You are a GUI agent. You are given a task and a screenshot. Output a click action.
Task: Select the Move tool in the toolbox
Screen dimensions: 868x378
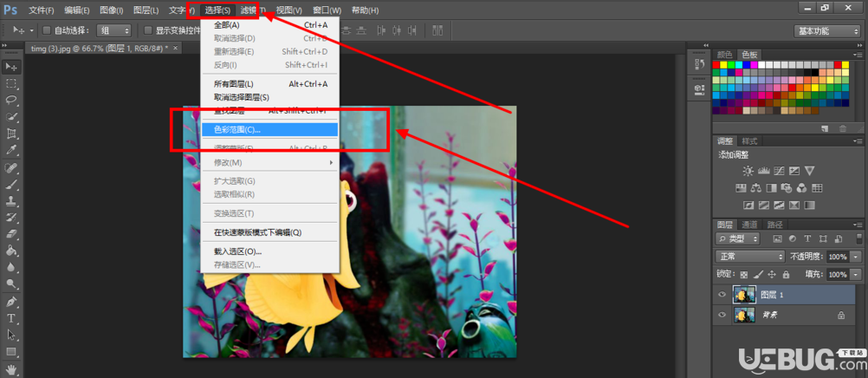click(11, 67)
